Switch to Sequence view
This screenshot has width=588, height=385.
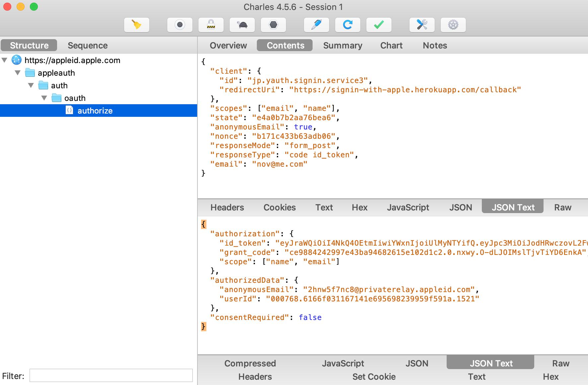pyautogui.click(x=87, y=45)
